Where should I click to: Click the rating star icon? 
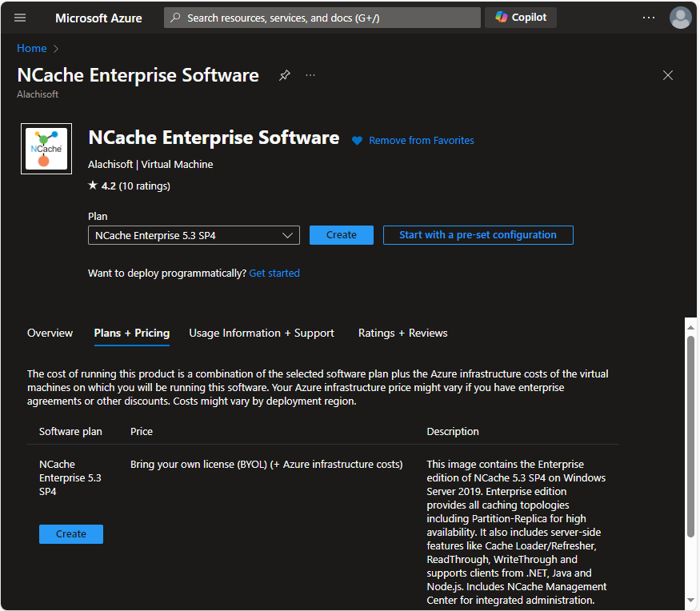[x=93, y=186]
